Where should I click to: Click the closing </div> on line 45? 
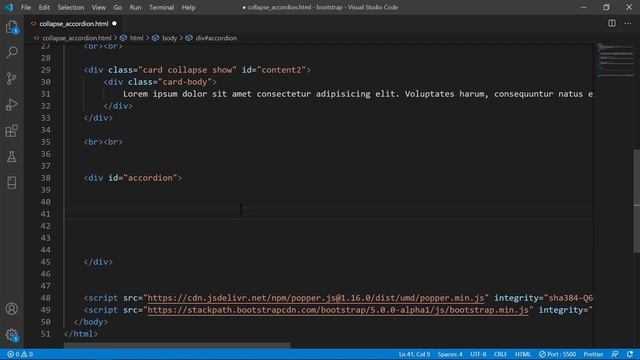point(98,262)
